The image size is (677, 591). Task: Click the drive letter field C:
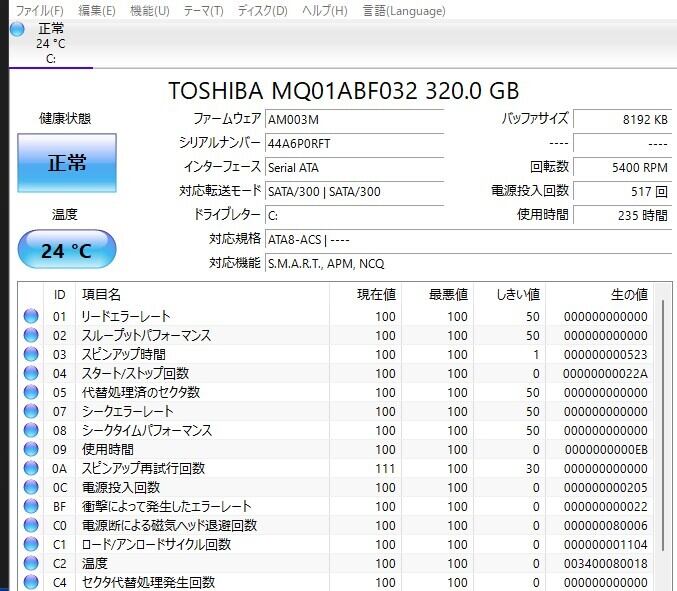(354, 215)
